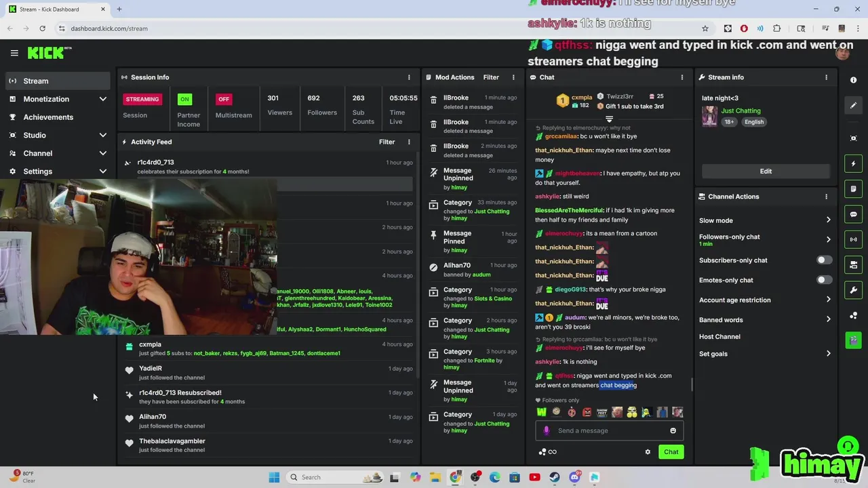Click the first Message Unpinned entry
This screenshot has width=868, height=488.
point(473,178)
